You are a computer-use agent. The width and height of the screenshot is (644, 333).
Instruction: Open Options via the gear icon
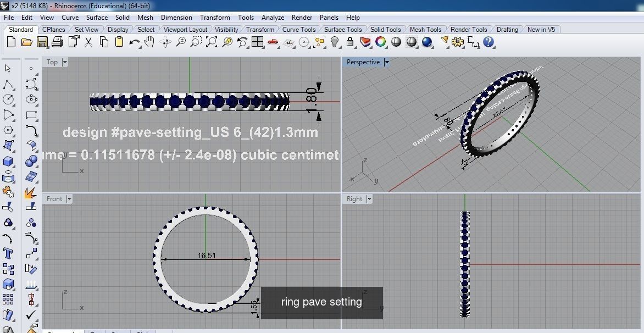457,42
